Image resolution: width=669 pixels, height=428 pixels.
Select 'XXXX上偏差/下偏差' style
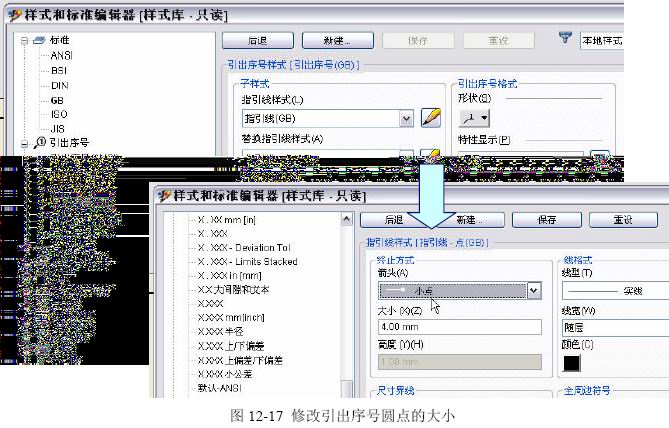240,360
